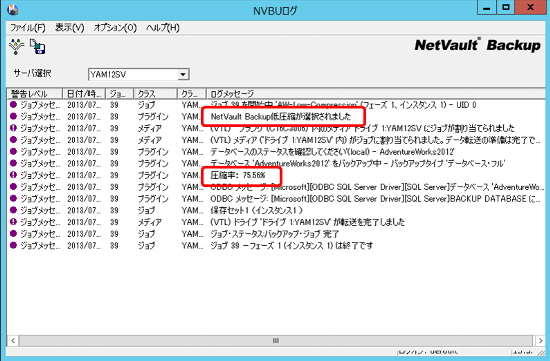Select log row 'NetVault Backup低圧縮が選択されました'

(x=276, y=116)
